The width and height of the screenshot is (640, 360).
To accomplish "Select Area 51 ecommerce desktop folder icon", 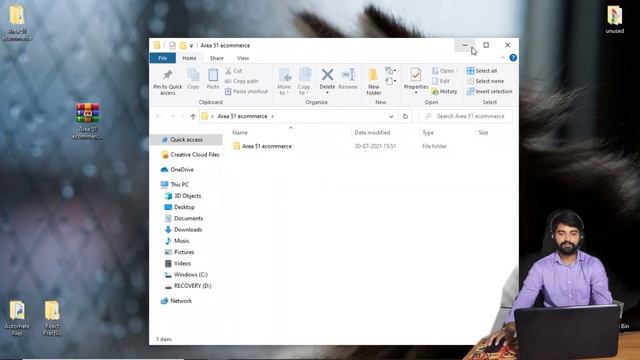I will [17, 23].
